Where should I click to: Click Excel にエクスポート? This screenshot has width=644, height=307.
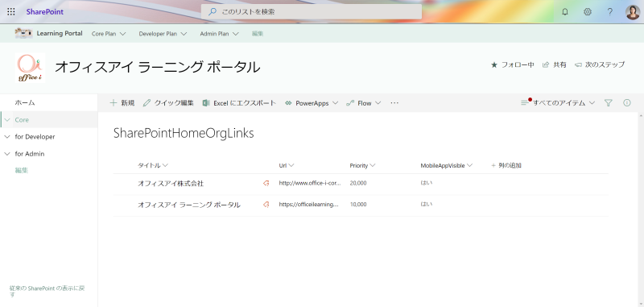(x=239, y=103)
